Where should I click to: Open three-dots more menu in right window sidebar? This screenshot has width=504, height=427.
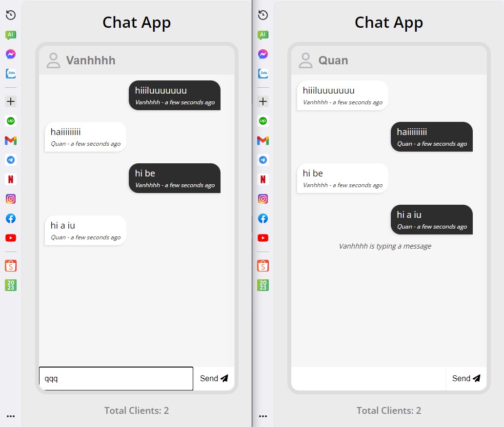click(263, 416)
